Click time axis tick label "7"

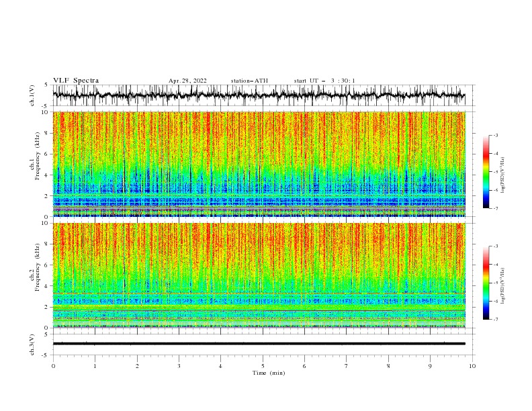point(347,366)
